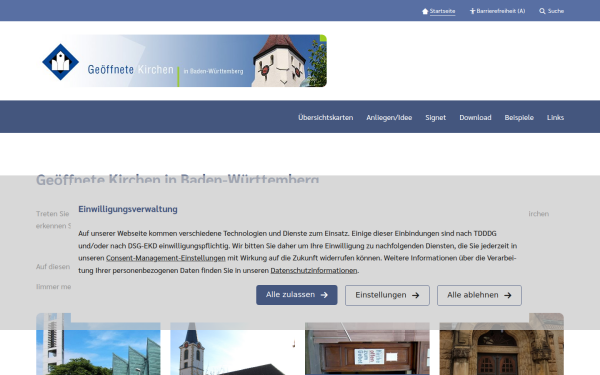The width and height of the screenshot is (600, 375).
Task: Reject all with Alle ablehnen button
Action: click(x=479, y=295)
